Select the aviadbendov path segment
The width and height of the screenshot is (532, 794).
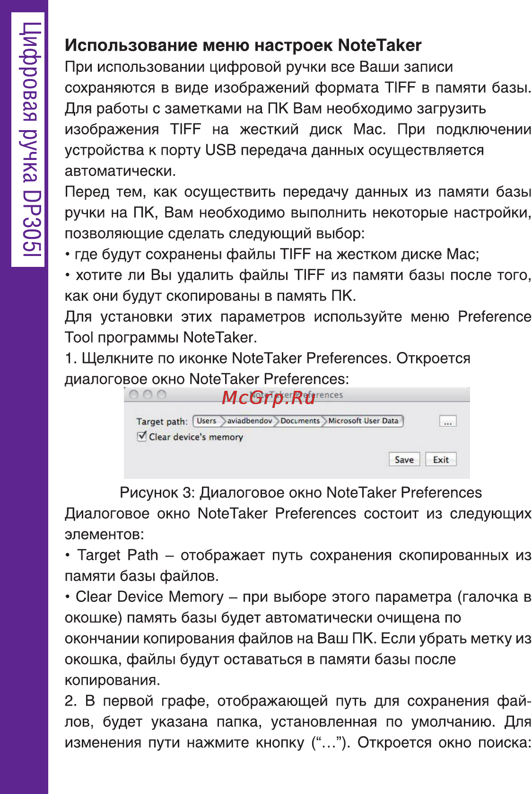click(250, 421)
